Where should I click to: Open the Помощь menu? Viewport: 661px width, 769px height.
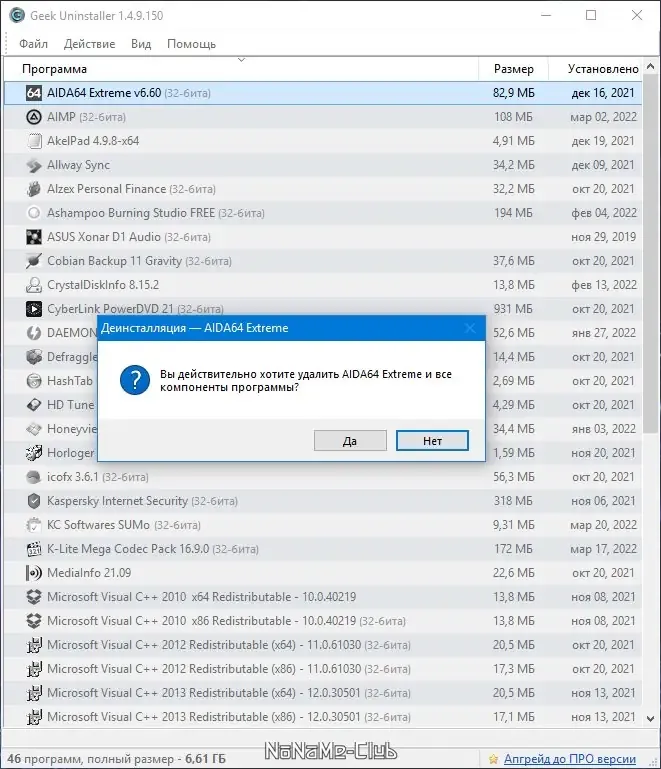coord(191,44)
